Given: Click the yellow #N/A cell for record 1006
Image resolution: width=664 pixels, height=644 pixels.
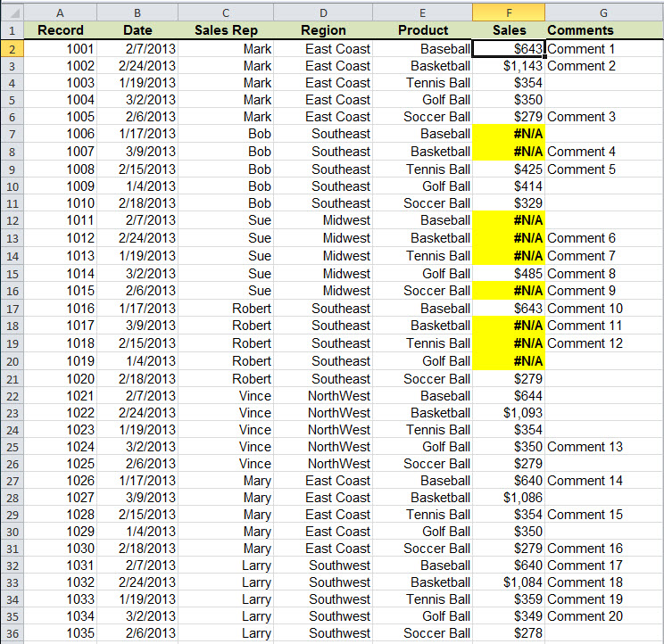Looking at the screenshot, I should (509, 134).
